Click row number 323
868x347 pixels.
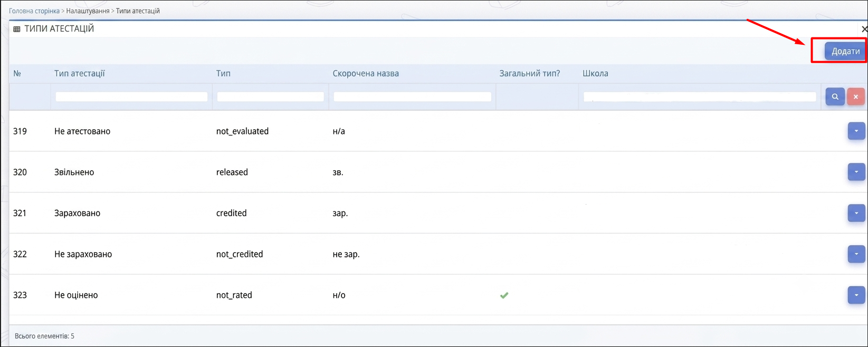[20, 295]
